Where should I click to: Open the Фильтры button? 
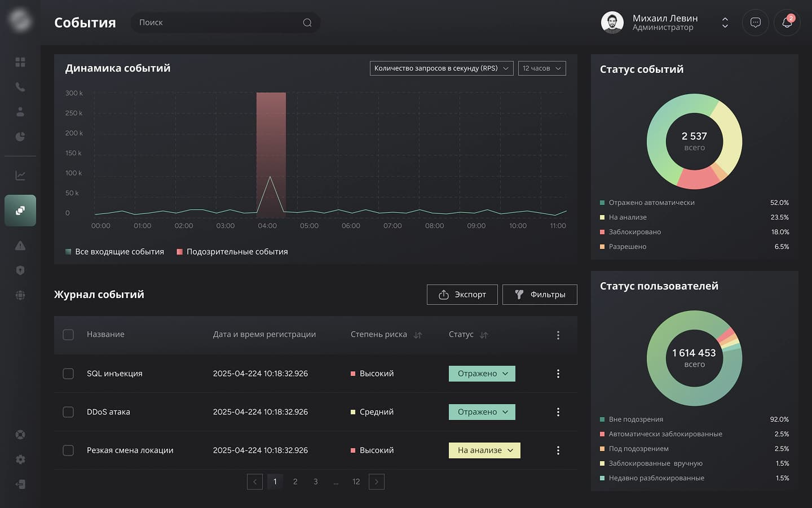point(540,295)
